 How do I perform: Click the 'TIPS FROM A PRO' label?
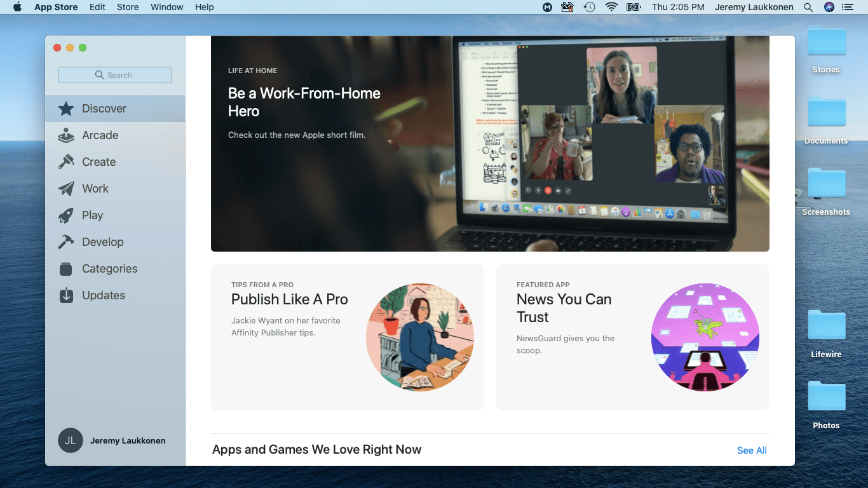[262, 285]
